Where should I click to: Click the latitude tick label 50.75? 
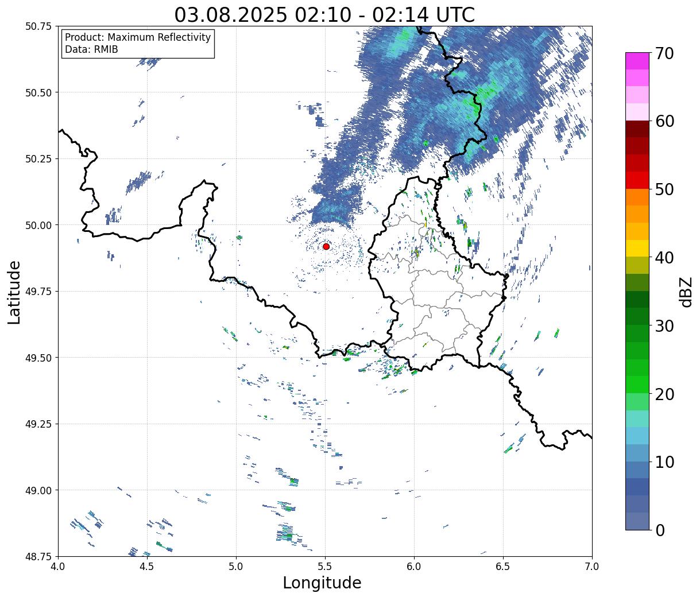(38, 26)
